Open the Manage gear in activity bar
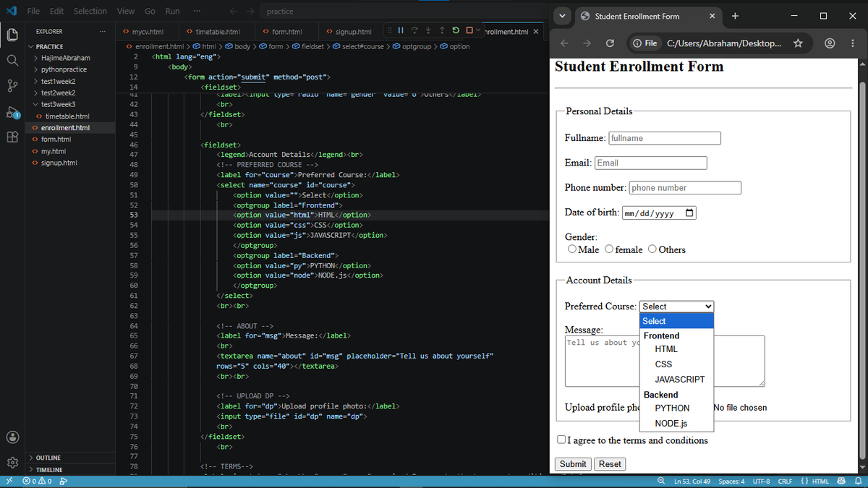The width and height of the screenshot is (868, 488). [12, 463]
